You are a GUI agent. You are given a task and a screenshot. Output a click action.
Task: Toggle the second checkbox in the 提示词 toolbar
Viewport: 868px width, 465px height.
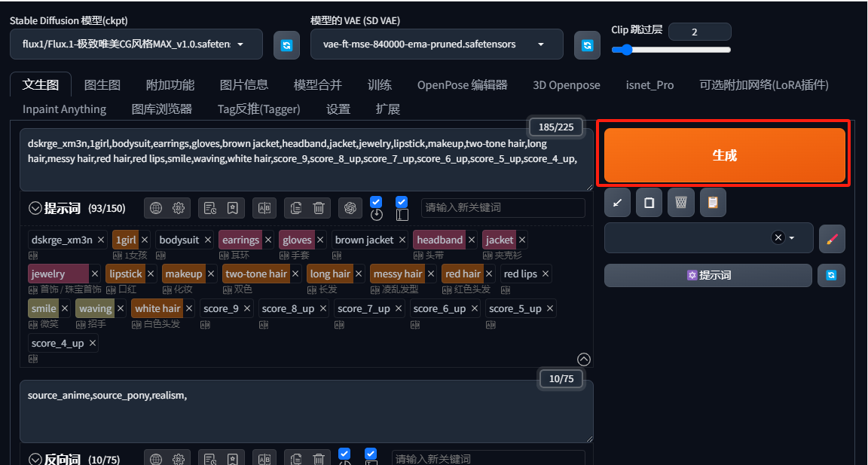(402, 201)
